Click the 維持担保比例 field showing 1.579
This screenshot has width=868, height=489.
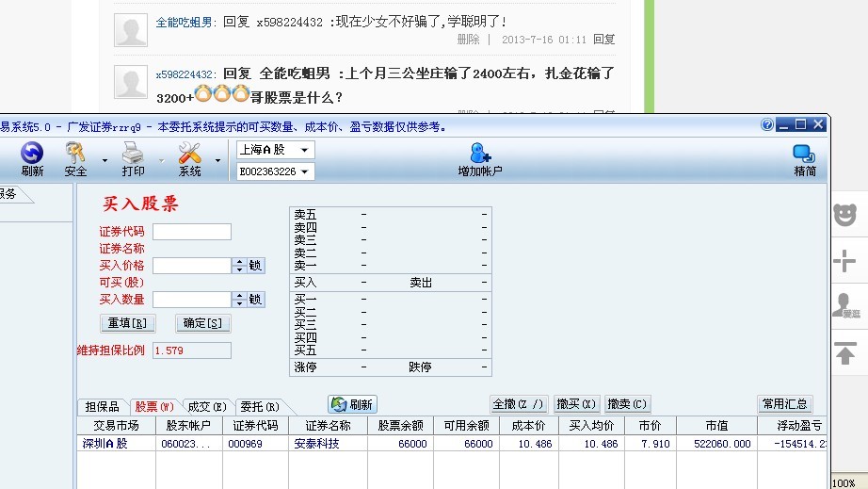tap(192, 350)
